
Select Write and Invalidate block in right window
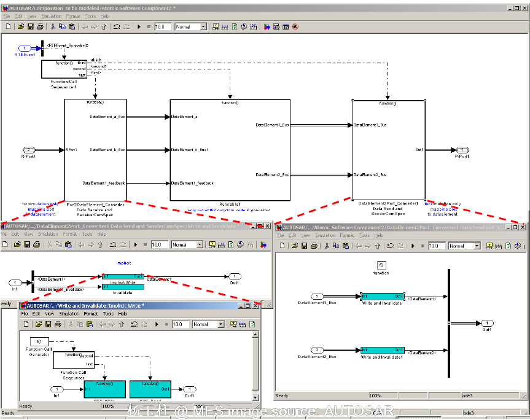(382, 297)
